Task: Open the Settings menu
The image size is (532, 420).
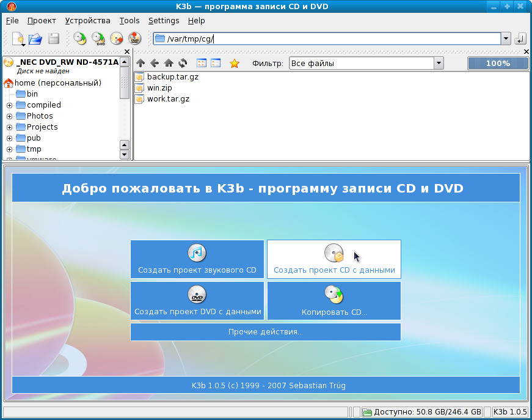Action: coord(164,21)
